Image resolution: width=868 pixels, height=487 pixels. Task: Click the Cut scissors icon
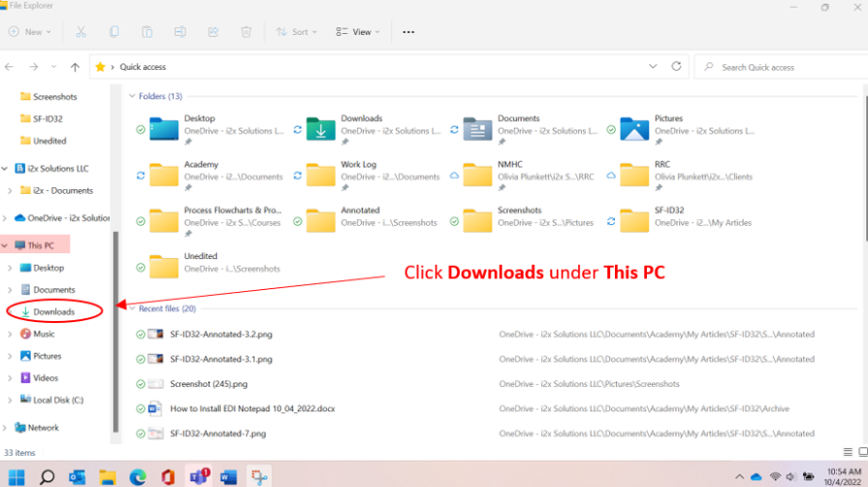point(80,32)
